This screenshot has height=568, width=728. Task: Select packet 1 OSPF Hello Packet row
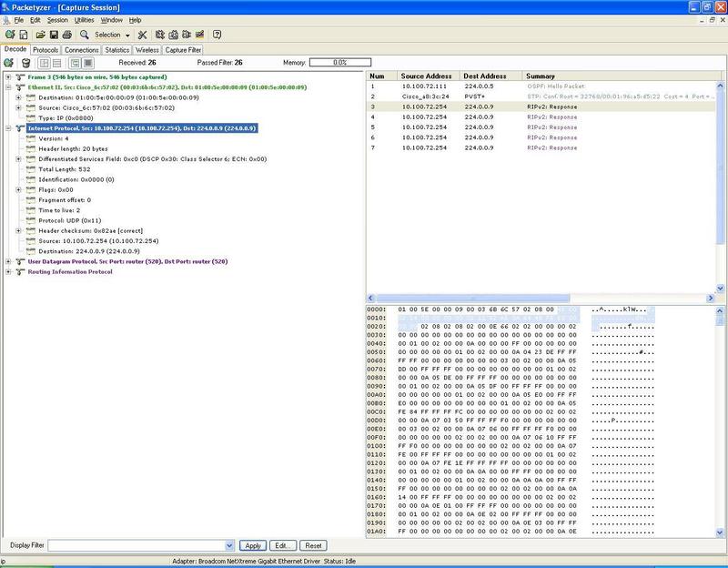pos(541,86)
